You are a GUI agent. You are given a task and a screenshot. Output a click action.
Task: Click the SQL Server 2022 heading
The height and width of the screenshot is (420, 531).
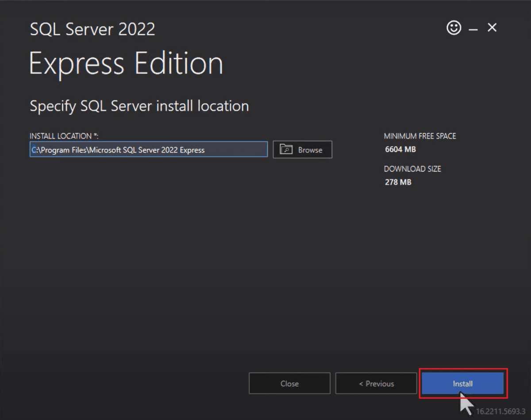coord(92,30)
